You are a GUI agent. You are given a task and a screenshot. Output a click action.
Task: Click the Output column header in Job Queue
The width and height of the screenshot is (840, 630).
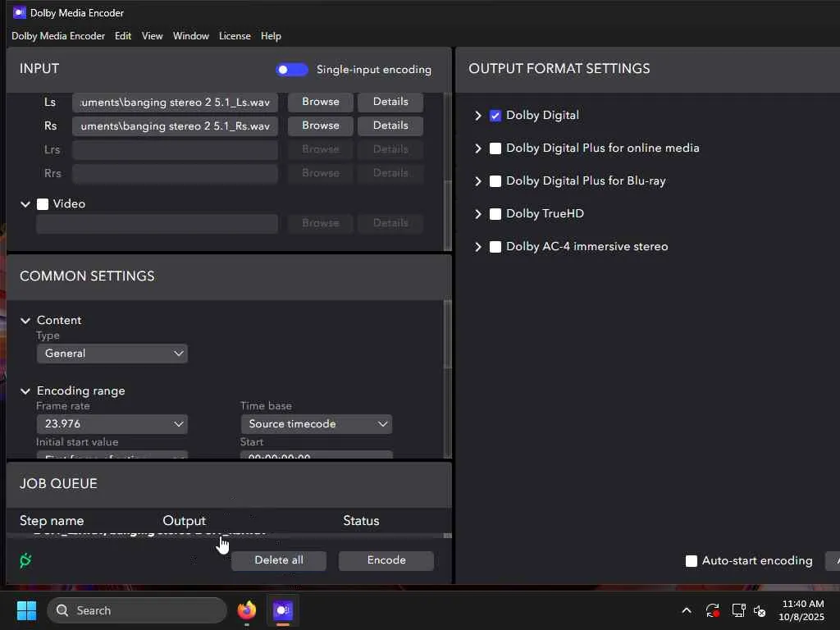(185, 521)
